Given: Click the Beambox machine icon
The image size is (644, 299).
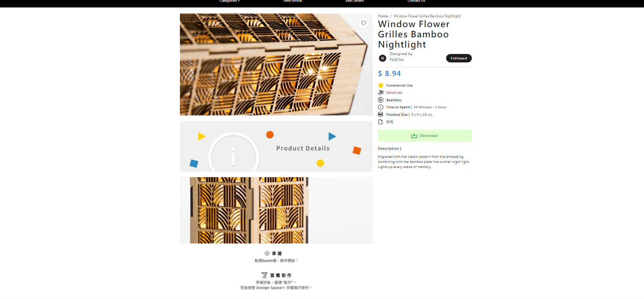Looking at the screenshot, I should click(x=381, y=100).
